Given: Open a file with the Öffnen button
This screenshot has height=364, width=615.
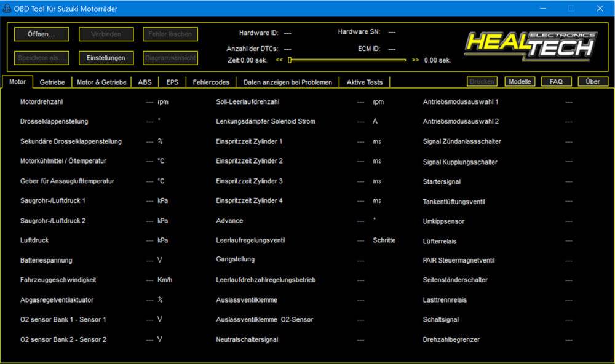Looking at the screenshot, I should [41, 34].
